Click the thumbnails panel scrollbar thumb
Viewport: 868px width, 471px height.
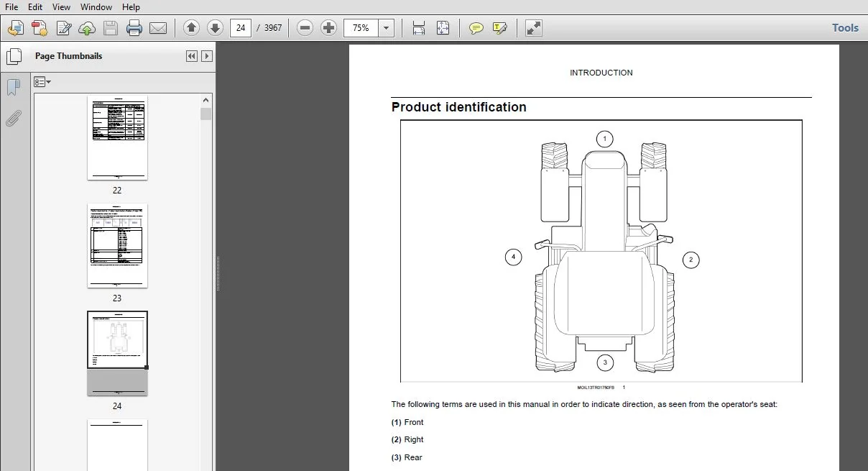point(206,114)
